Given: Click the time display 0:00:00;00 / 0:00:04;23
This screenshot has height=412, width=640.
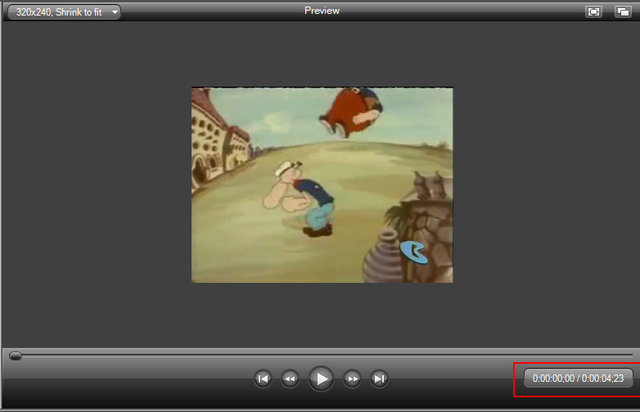Looking at the screenshot, I should pyautogui.click(x=578, y=378).
